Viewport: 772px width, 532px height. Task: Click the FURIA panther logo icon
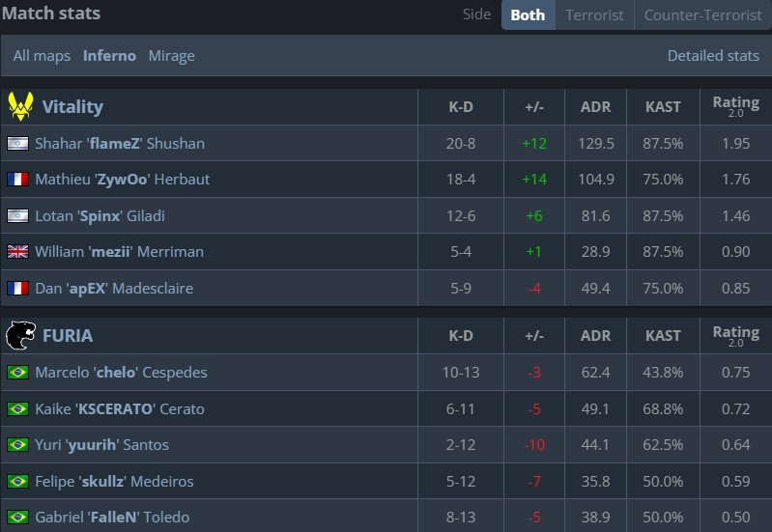[x=20, y=335]
